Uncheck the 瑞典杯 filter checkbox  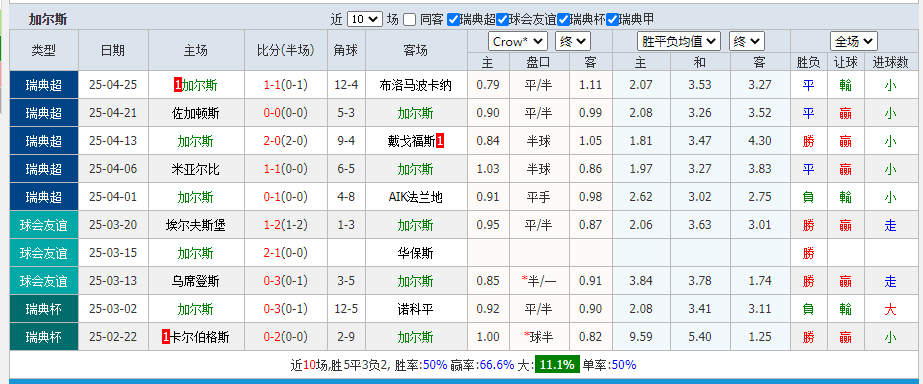tap(563, 19)
